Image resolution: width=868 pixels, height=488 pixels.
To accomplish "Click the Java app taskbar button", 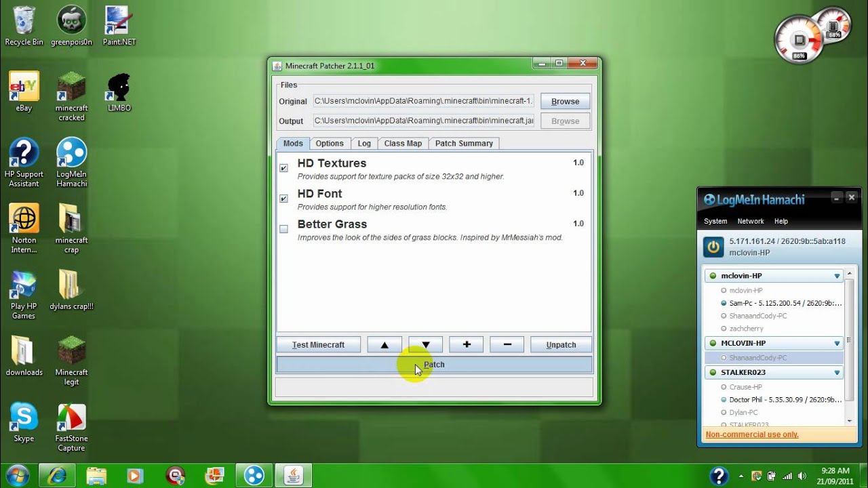I will pos(294,475).
